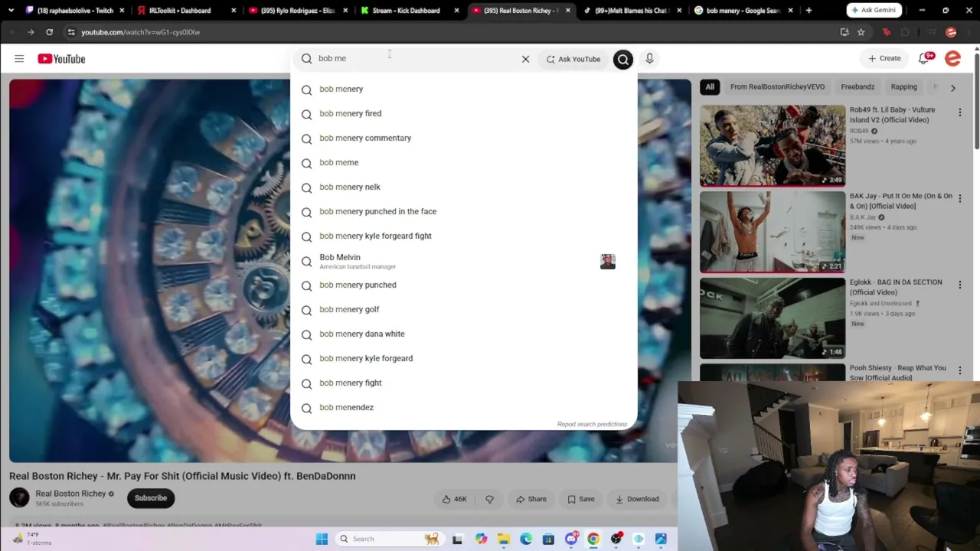Screen dimensions: 980x551
Task: Pick "bob menery punched in the face"
Action: [x=463, y=211]
